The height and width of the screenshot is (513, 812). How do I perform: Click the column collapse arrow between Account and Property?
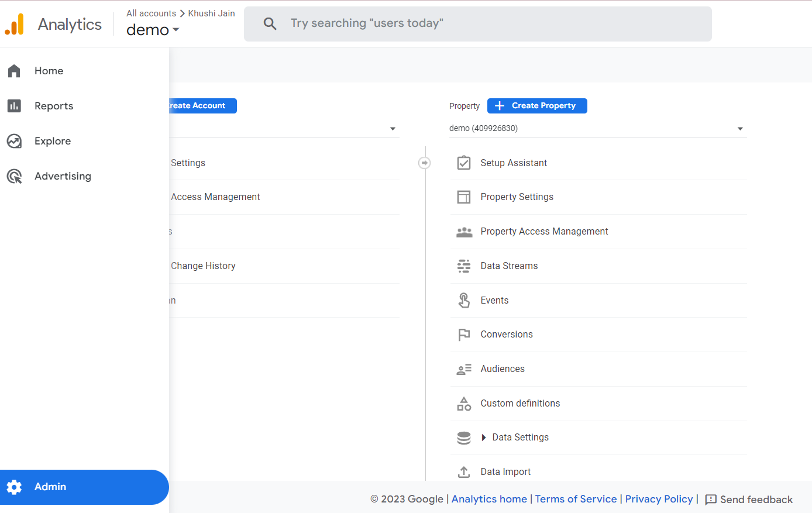425,163
